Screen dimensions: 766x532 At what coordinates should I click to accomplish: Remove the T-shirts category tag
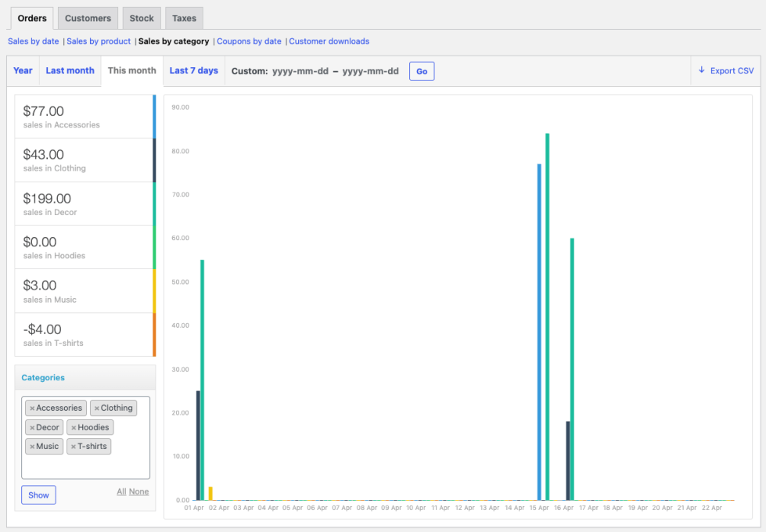point(74,447)
